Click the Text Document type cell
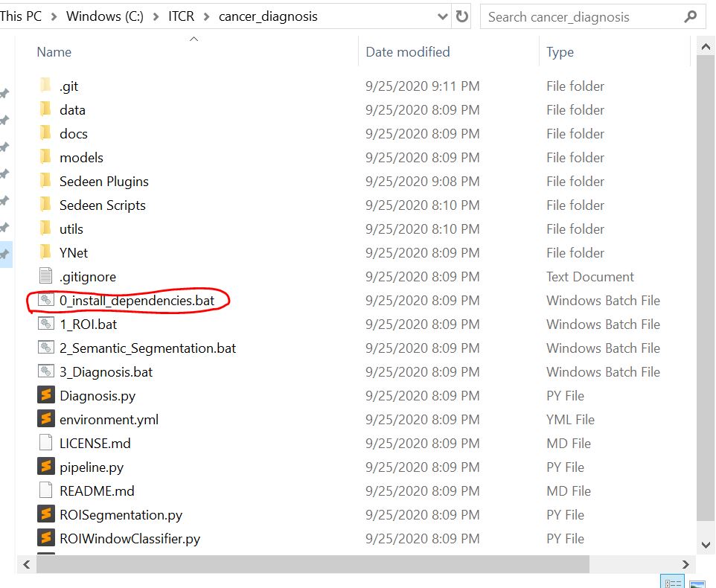716x588 pixels. tap(590, 277)
